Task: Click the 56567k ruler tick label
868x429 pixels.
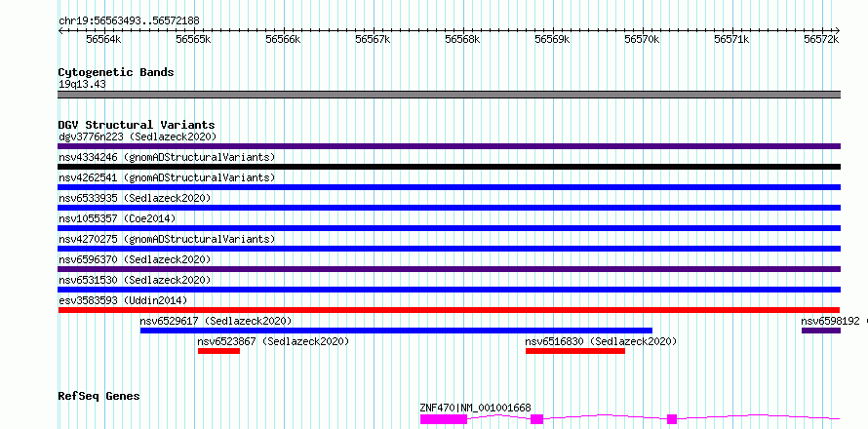Action: click(x=374, y=39)
